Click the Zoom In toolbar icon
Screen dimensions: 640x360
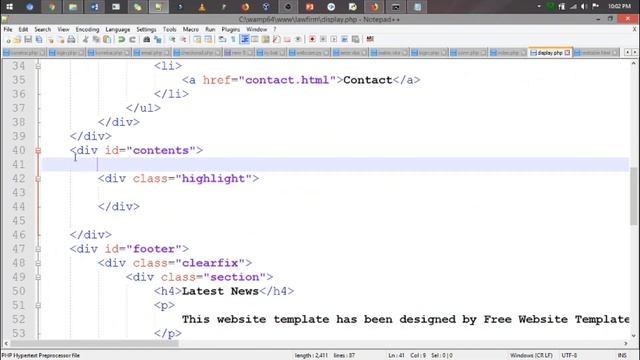pos(173,40)
